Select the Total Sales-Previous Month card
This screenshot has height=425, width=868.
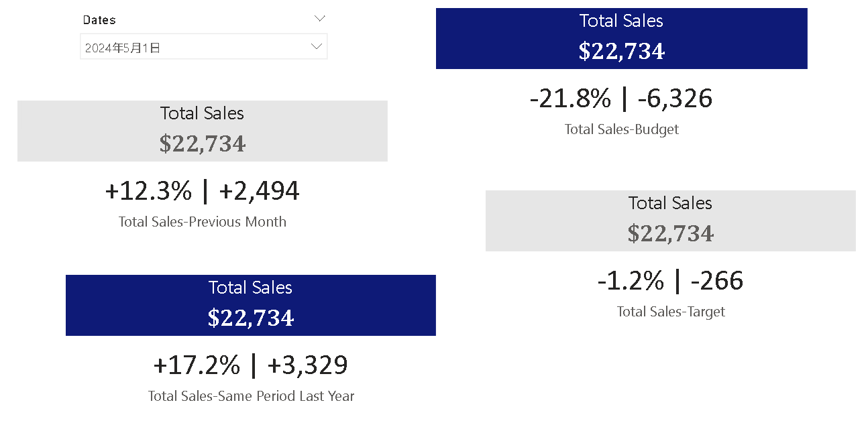tap(202, 131)
